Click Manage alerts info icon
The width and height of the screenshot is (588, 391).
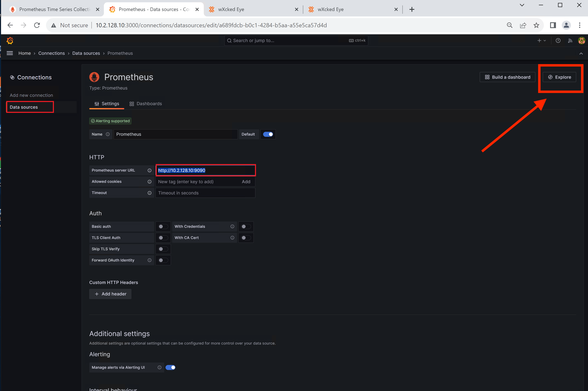click(x=159, y=367)
